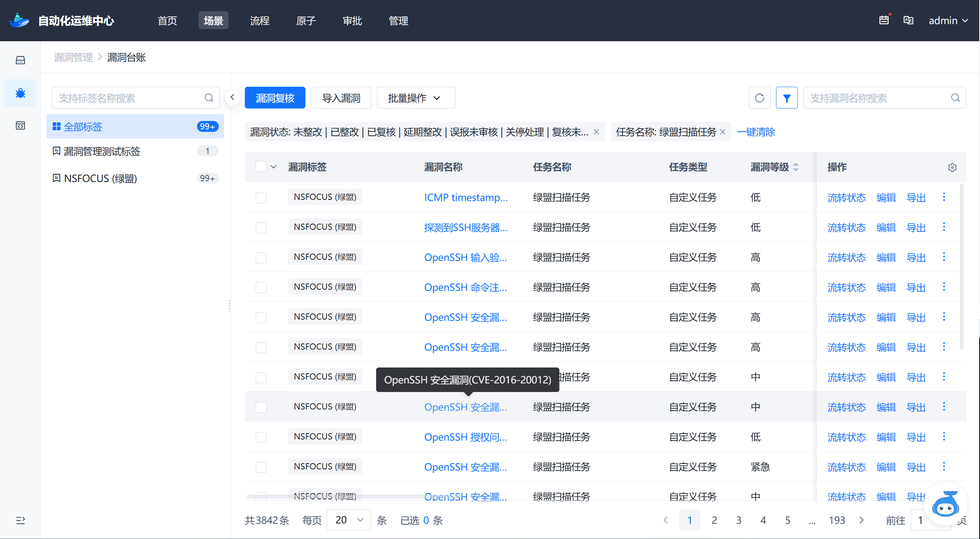
Task: Toggle the filter funnel button
Action: [786, 98]
